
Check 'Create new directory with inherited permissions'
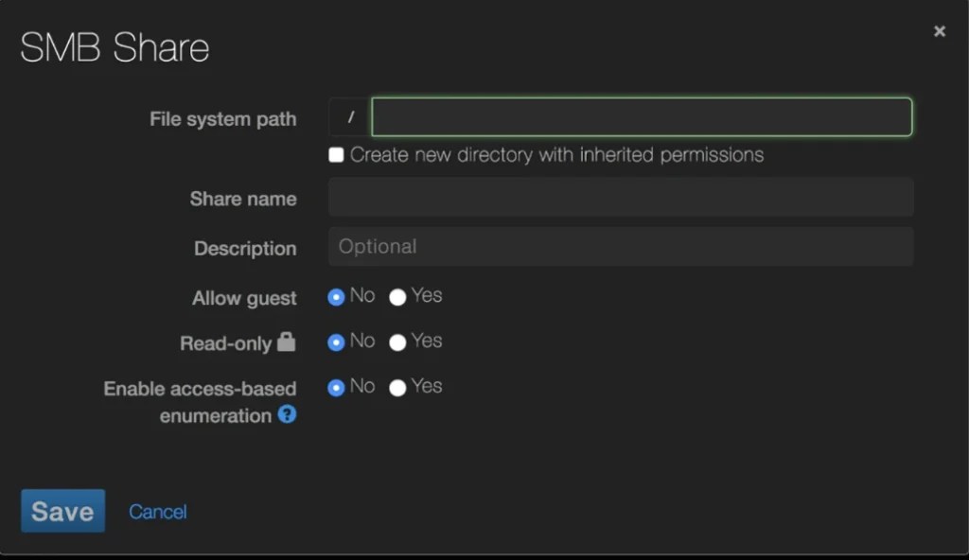click(x=336, y=154)
